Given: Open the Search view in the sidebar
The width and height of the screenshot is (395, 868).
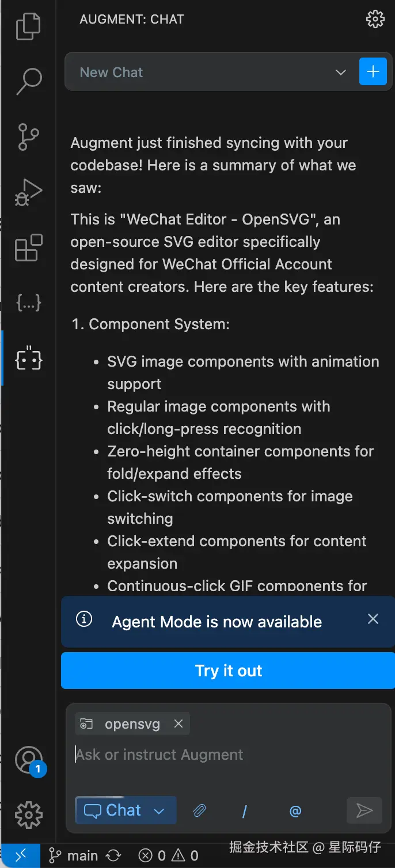Looking at the screenshot, I should (x=28, y=82).
